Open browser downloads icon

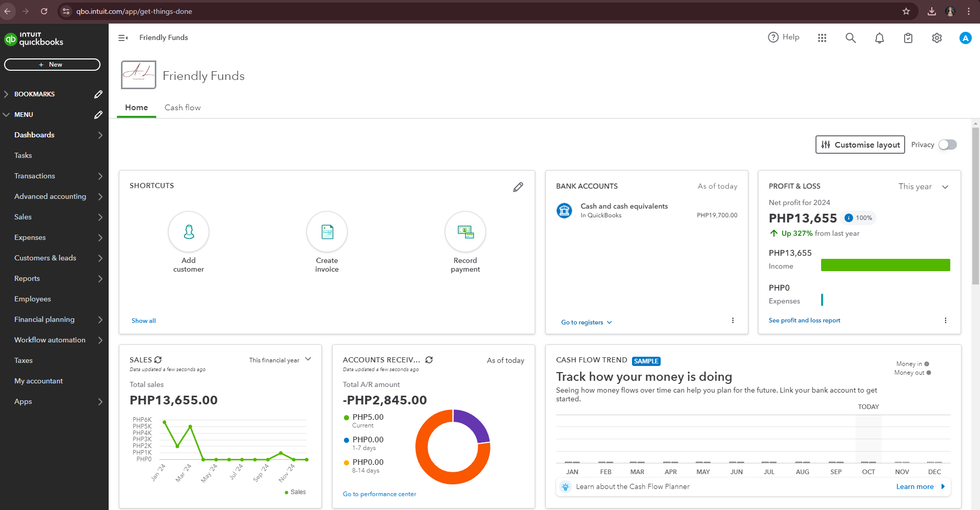[932, 11]
